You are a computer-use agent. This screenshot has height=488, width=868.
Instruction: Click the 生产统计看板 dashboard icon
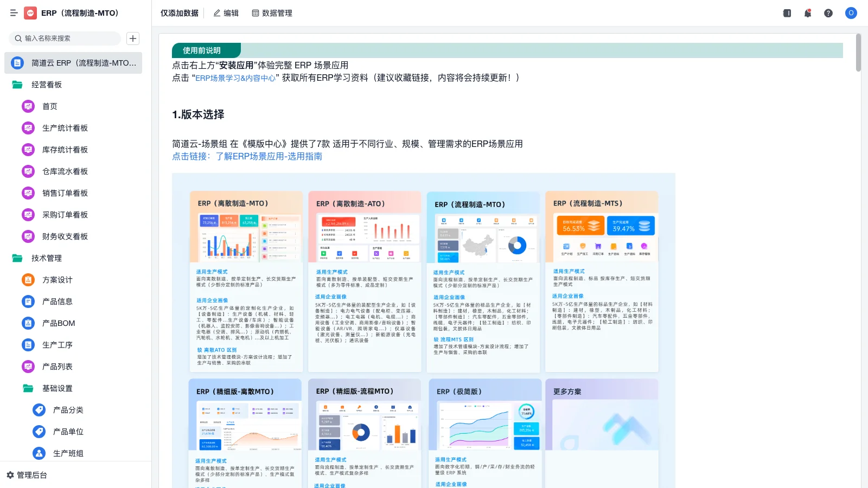click(x=28, y=128)
